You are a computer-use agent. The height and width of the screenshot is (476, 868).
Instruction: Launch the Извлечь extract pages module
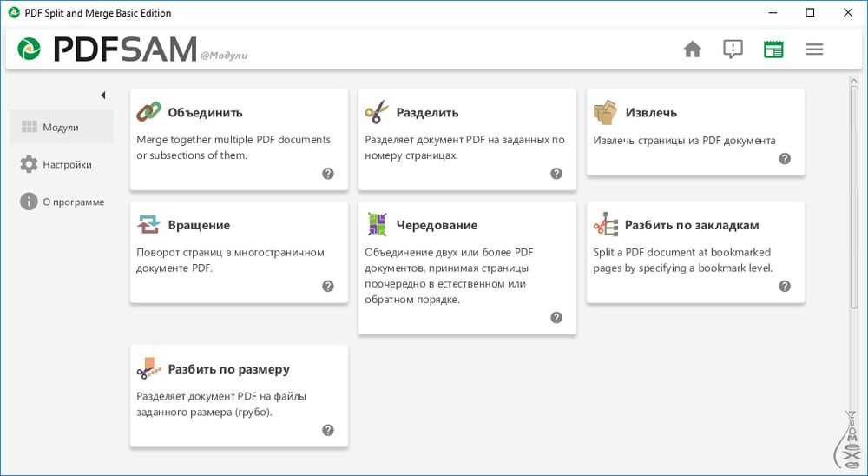click(x=651, y=113)
